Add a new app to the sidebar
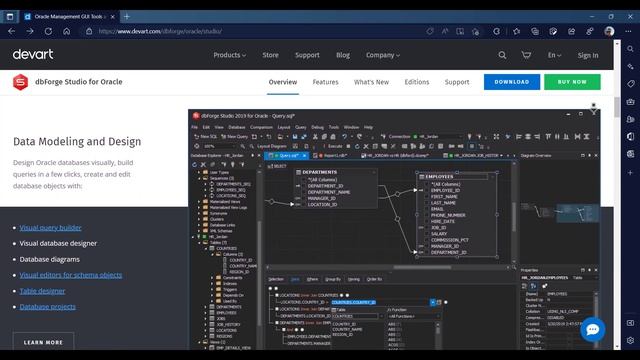 click(631, 173)
